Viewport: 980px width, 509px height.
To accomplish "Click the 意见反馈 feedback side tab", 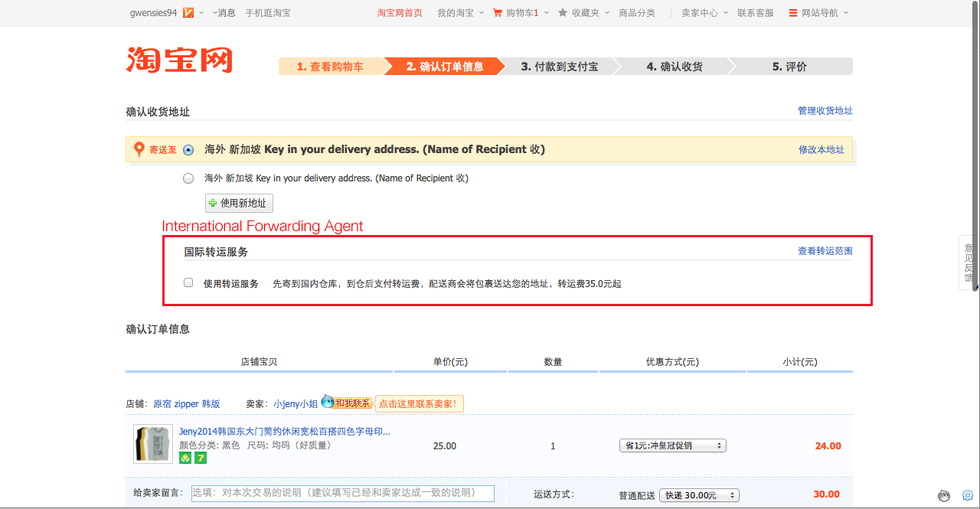I will point(969,263).
